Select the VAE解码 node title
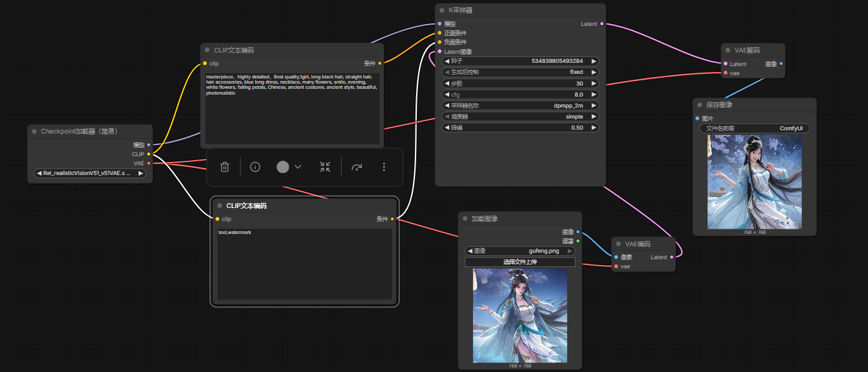Viewport: 868px width, 372px height. (x=748, y=50)
